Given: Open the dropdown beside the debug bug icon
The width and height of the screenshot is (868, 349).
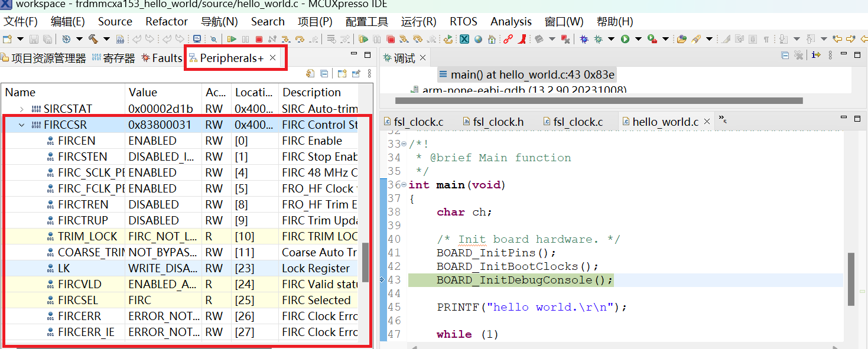Looking at the screenshot, I should [611, 38].
